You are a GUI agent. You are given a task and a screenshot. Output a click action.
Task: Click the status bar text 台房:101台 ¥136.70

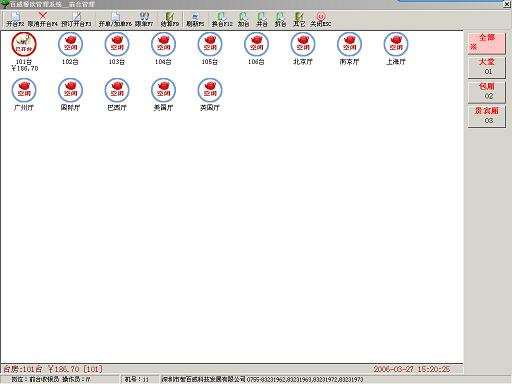(x=53, y=369)
